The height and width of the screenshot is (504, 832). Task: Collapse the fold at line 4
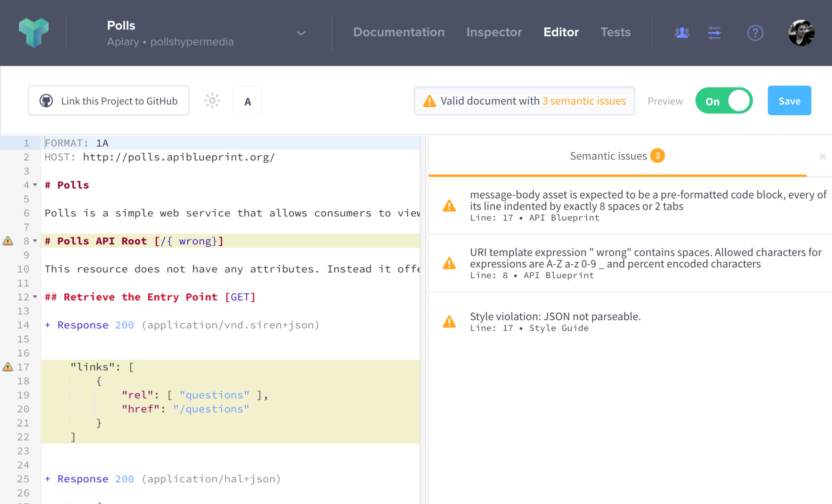tap(35, 185)
